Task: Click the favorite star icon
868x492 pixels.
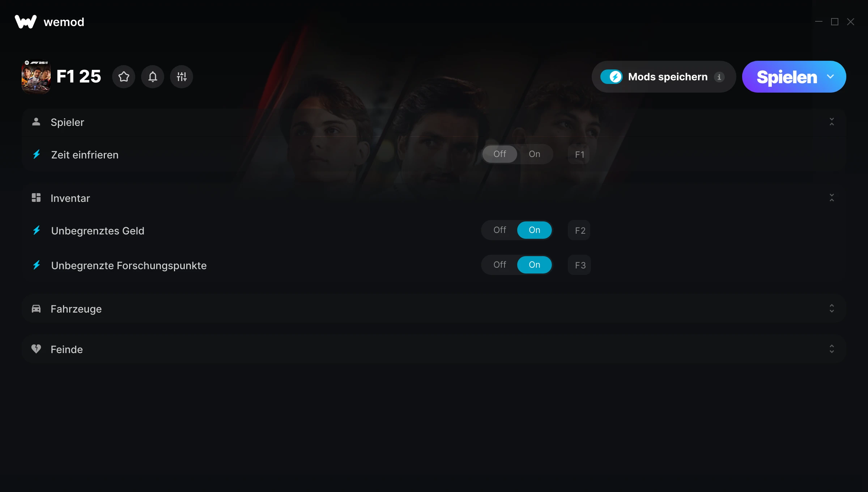Action: point(124,77)
